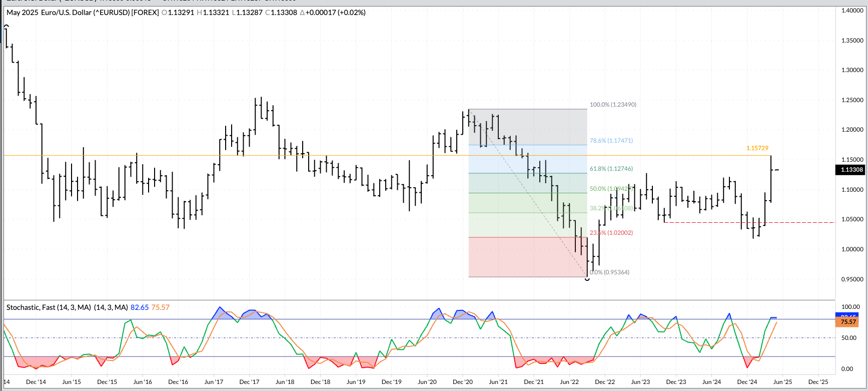Click the blue 82.65 stochastic value
The height and width of the screenshot is (391, 868).
pyautogui.click(x=139, y=307)
